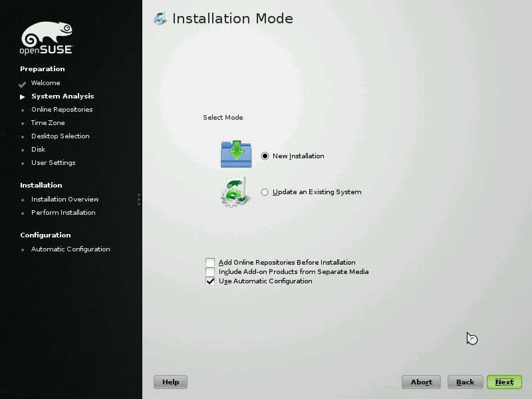This screenshot has width=532, height=399.
Task: Click the Welcome step checkmark icon
Action: point(23,84)
